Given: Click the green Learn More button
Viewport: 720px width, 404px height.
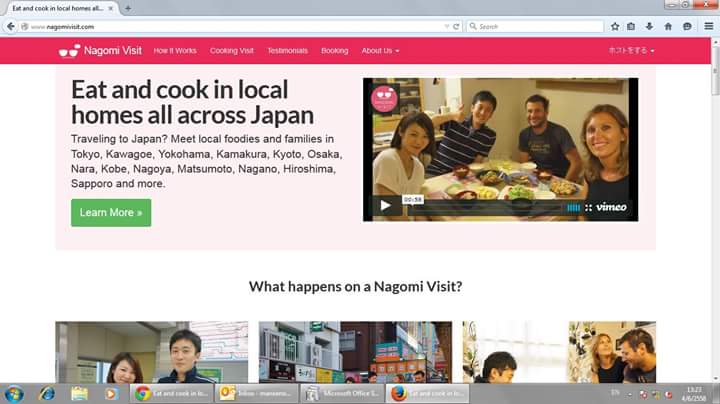Looking at the screenshot, I should (111, 213).
